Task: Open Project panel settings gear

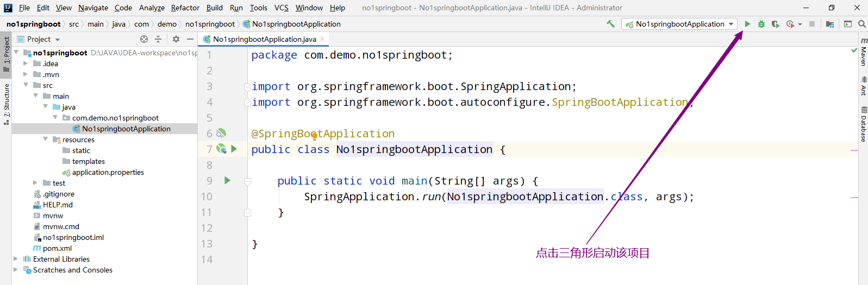Action: [176, 39]
